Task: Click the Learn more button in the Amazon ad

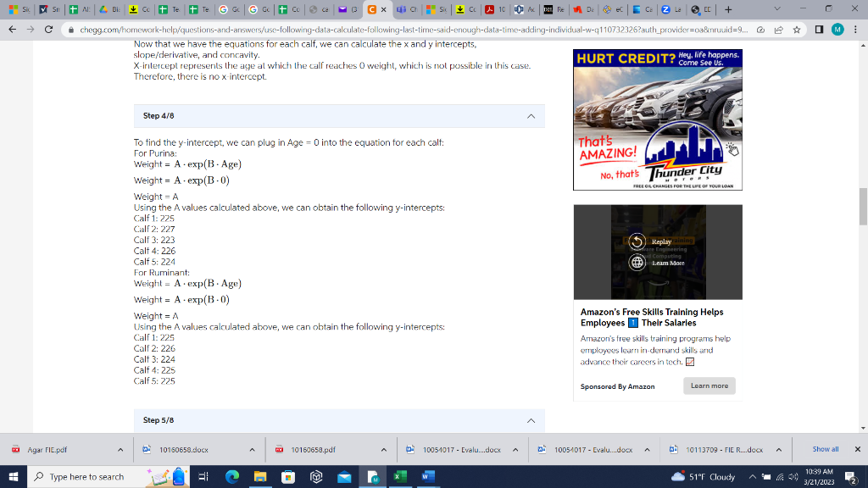Action: coord(709,385)
